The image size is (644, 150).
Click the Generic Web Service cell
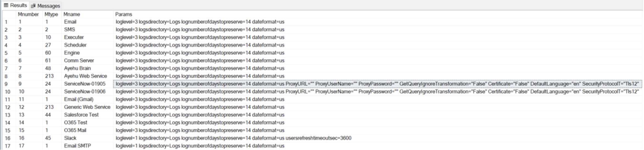coord(87,107)
